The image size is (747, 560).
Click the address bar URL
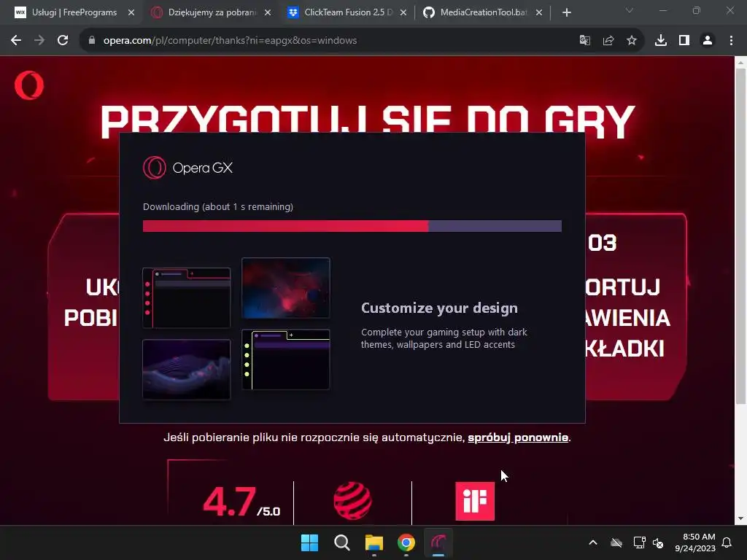point(230,41)
